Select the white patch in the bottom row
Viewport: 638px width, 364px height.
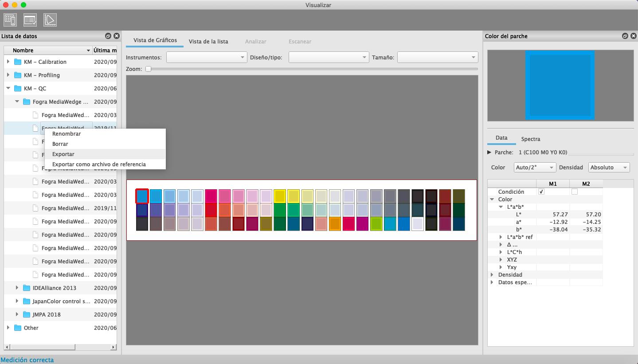(418, 224)
